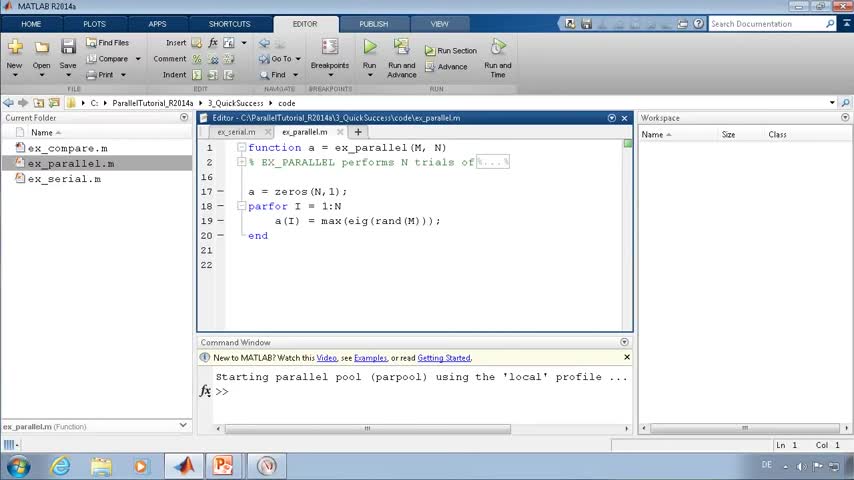Toggle breakpoint on line 20
Image resolution: width=854 pixels, height=480 pixels.
[221, 236]
